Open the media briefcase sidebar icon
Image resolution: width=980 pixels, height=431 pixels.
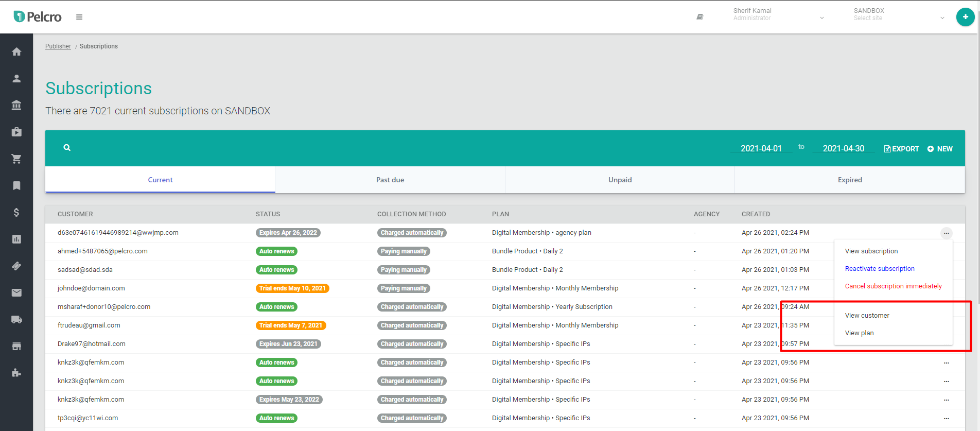click(x=16, y=132)
